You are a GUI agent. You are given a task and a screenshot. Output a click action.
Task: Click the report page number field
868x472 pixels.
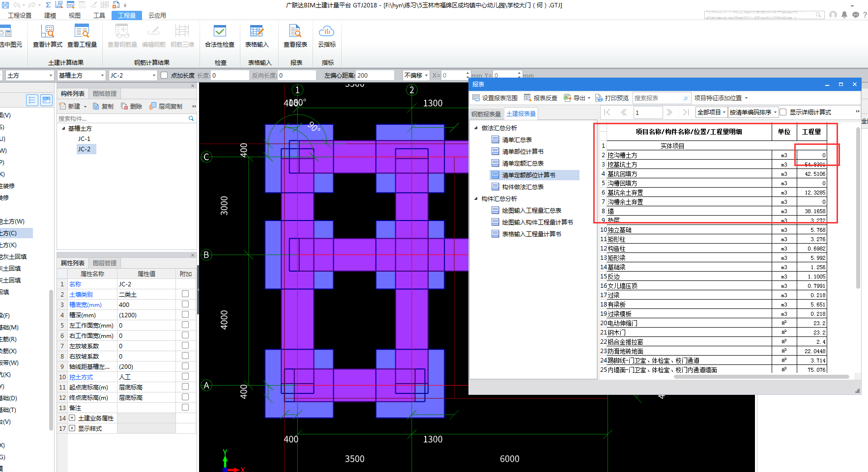[648, 112]
